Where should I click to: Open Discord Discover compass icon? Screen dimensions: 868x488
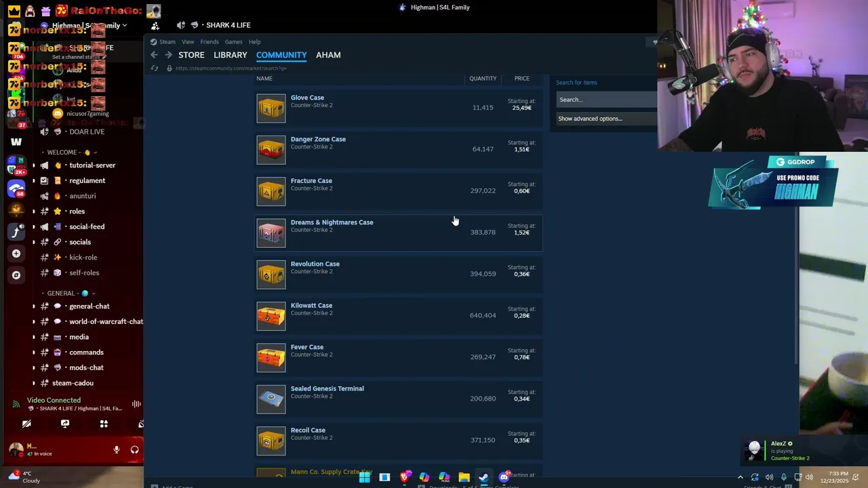16,275
